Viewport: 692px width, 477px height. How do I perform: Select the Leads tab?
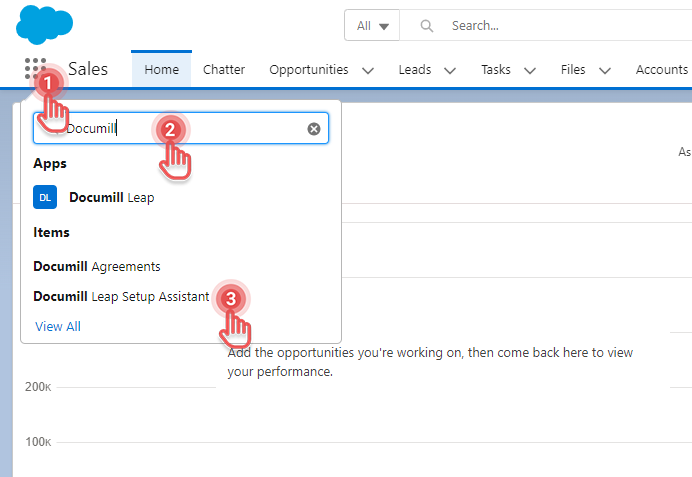(415, 70)
